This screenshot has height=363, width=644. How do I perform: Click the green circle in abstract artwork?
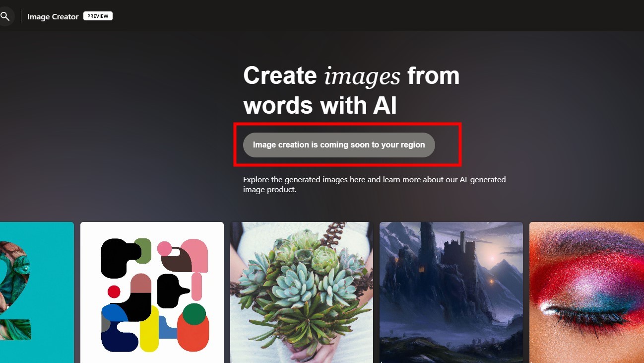pos(194,314)
